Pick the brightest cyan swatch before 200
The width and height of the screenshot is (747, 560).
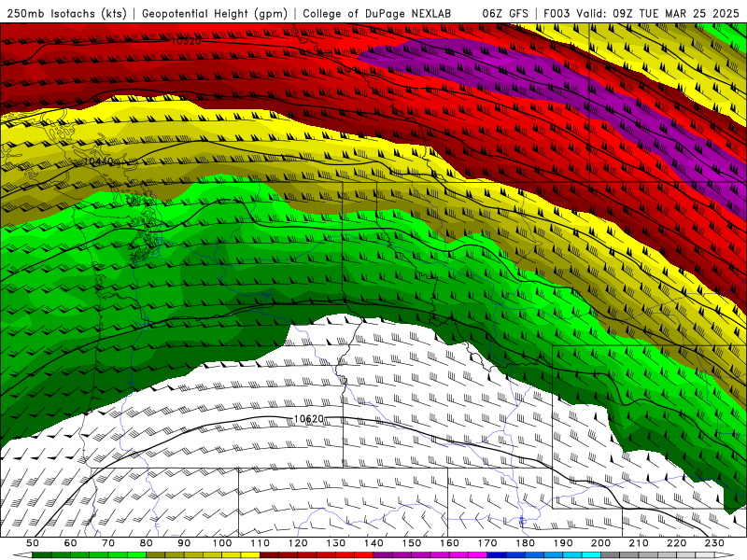tap(592, 555)
